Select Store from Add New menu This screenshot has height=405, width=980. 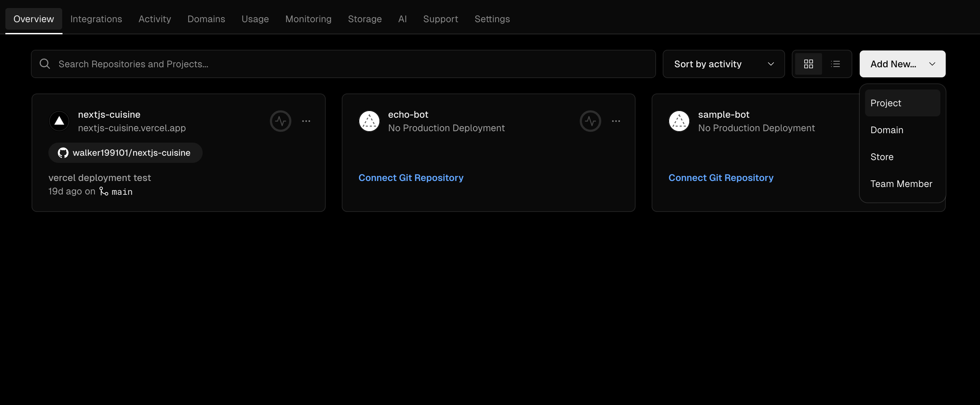point(902,157)
